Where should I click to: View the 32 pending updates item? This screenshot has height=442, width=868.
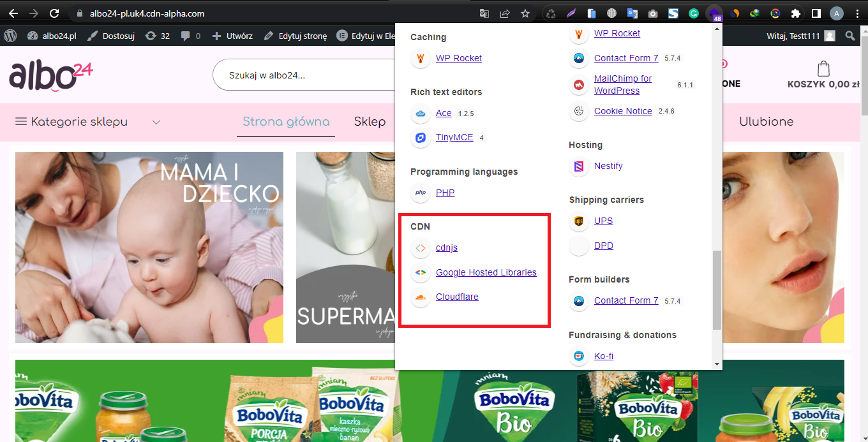click(157, 36)
